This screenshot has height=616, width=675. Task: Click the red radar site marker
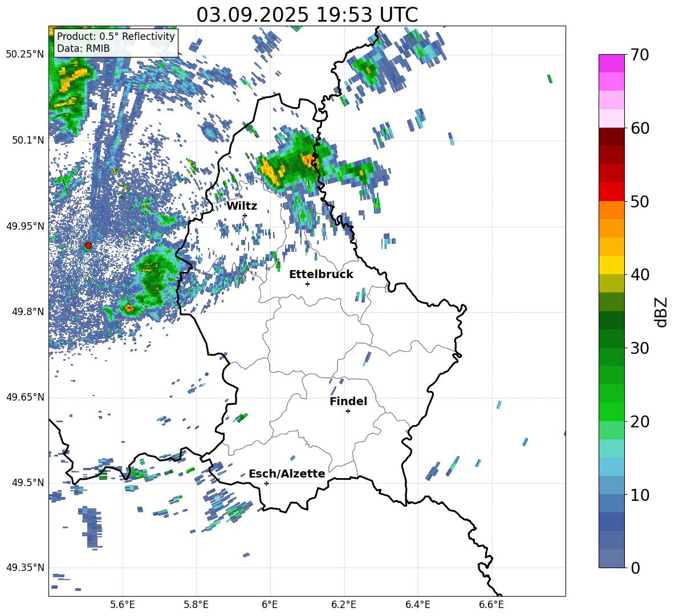coord(88,246)
